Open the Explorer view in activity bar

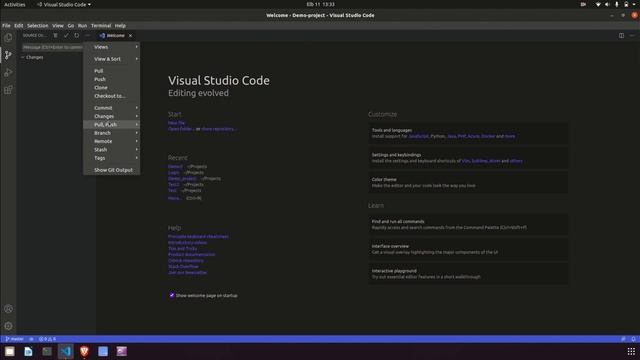(8, 38)
